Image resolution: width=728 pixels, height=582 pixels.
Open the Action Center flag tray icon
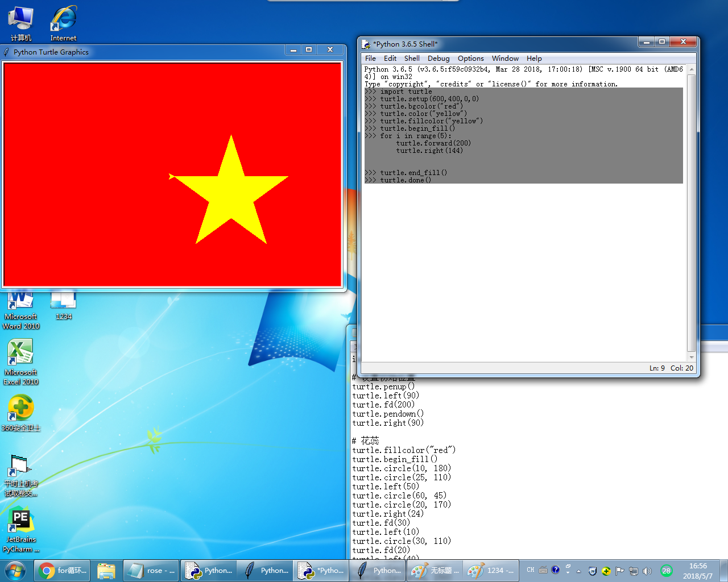pyautogui.click(x=620, y=571)
